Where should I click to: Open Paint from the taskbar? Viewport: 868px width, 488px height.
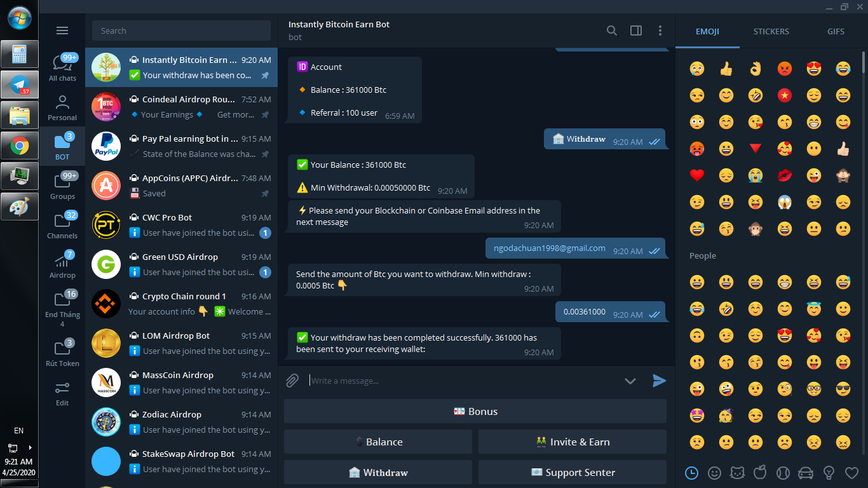pos(20,205)
